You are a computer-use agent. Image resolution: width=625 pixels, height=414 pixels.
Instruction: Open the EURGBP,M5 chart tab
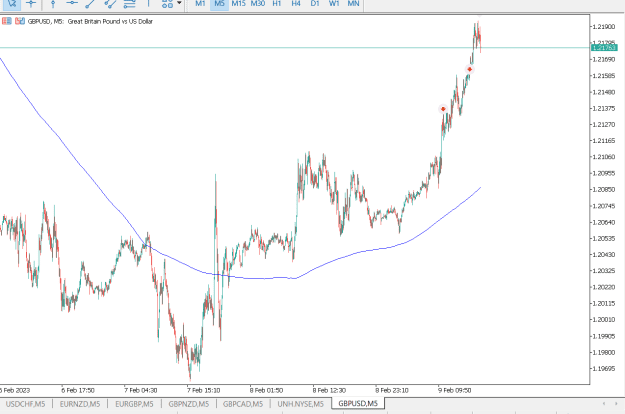(134, 404)
